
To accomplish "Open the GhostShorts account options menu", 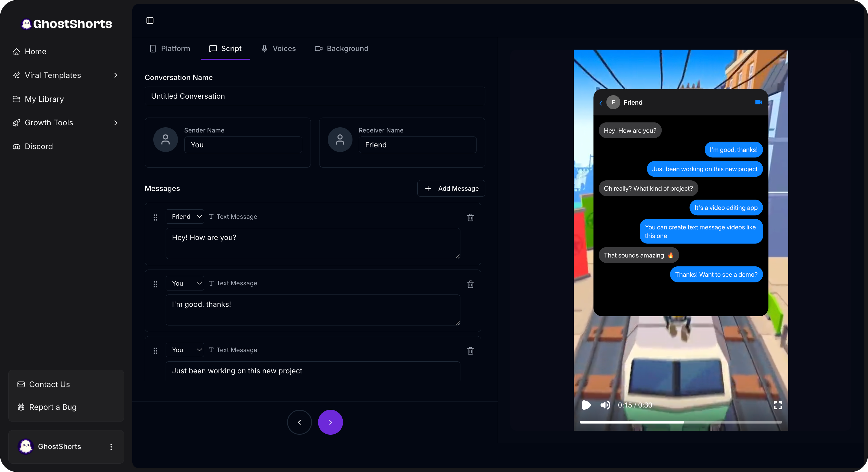I will coord(111,447).
